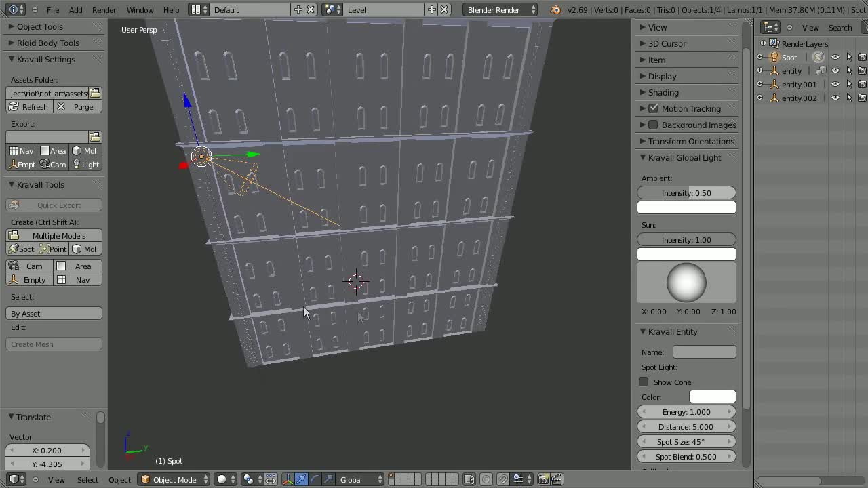868x488 pixels.
Task: Open the Object Mode dropdown
Action: [x=174, y=479]
